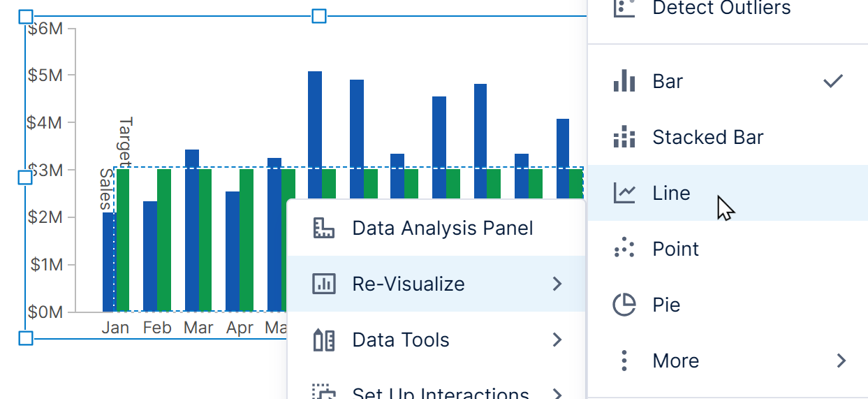Click the More vertical dots icon
This screenshot has width=868, height=399.
pos(624,361)
